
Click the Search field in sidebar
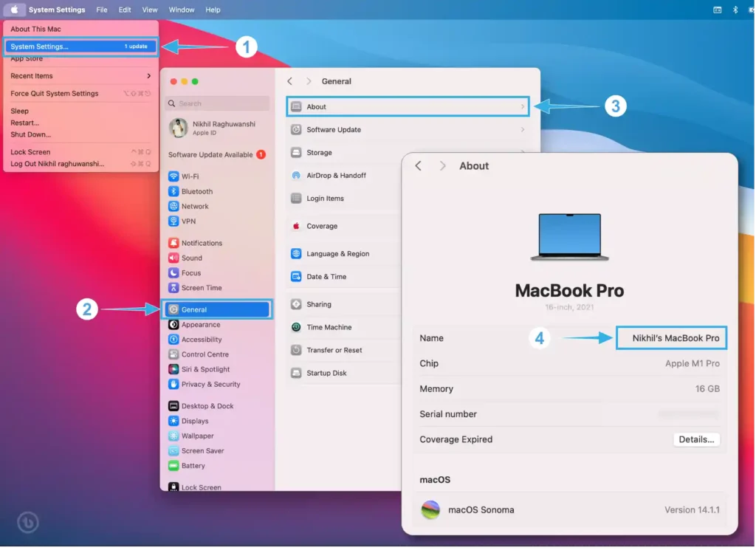(217, 103)
